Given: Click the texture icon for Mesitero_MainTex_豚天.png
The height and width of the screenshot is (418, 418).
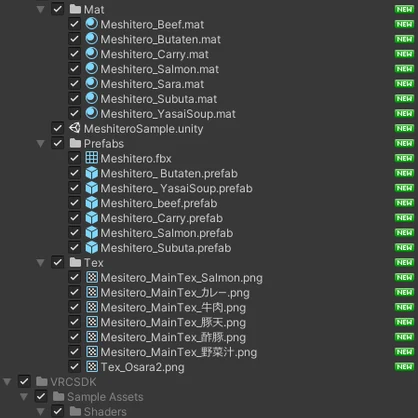Looking at the screenshot, I should coord(92,322).
